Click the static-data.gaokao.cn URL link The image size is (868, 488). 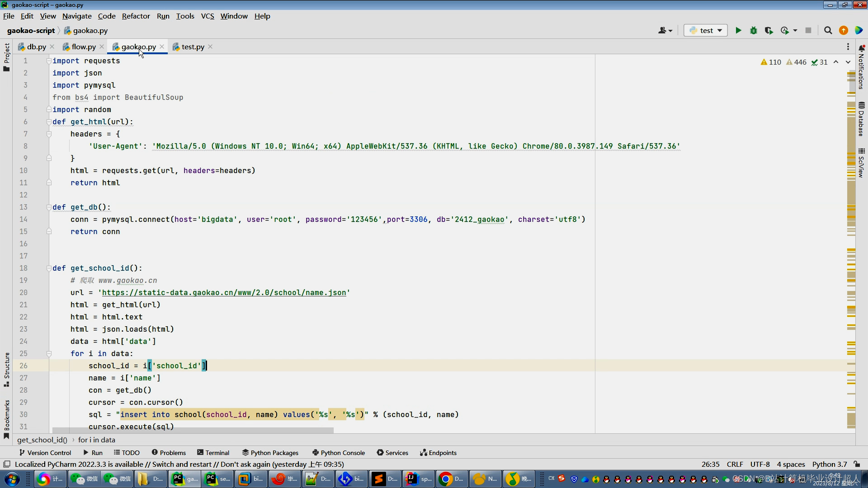tap(224, 292)
